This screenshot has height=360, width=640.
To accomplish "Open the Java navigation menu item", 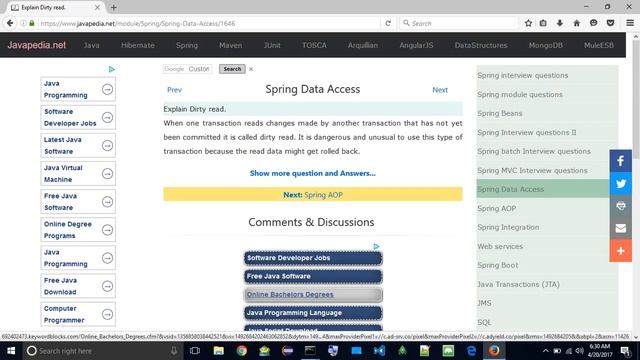I will tap(91, 45).
